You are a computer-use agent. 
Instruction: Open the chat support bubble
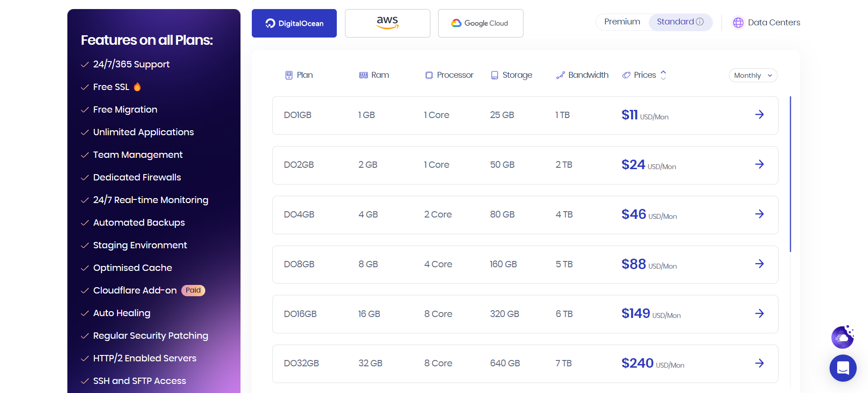[x=843, y=368]
